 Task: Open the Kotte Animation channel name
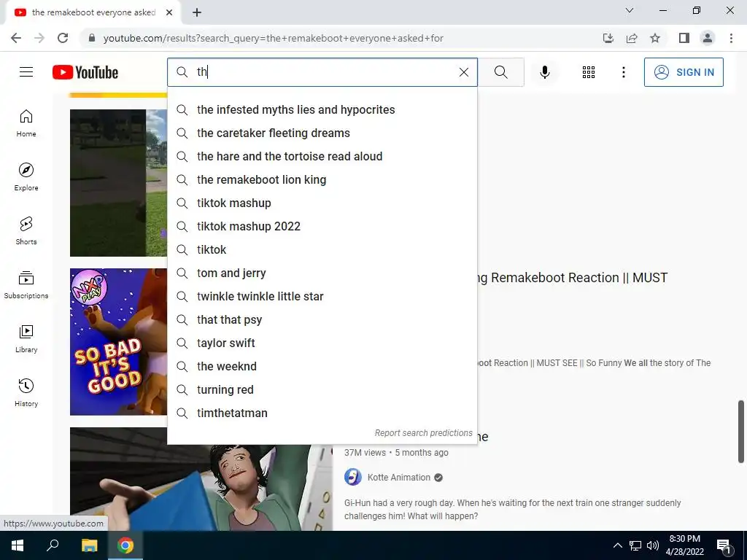pos(399,477)
